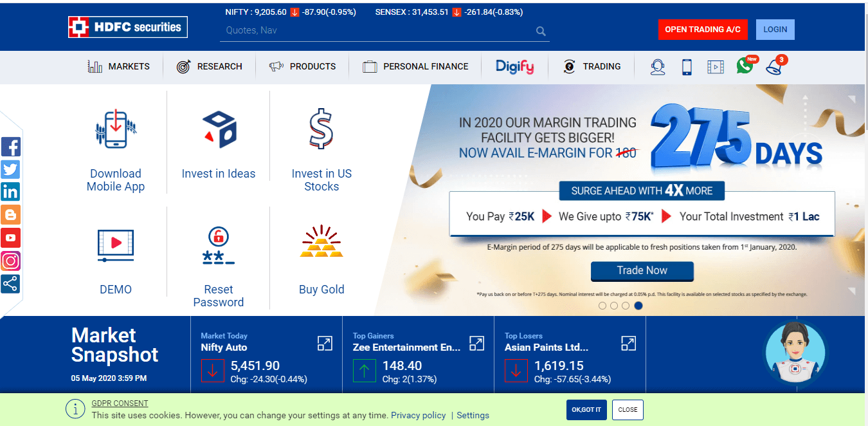Click the GDPR info icon

[x=75, y=409]
